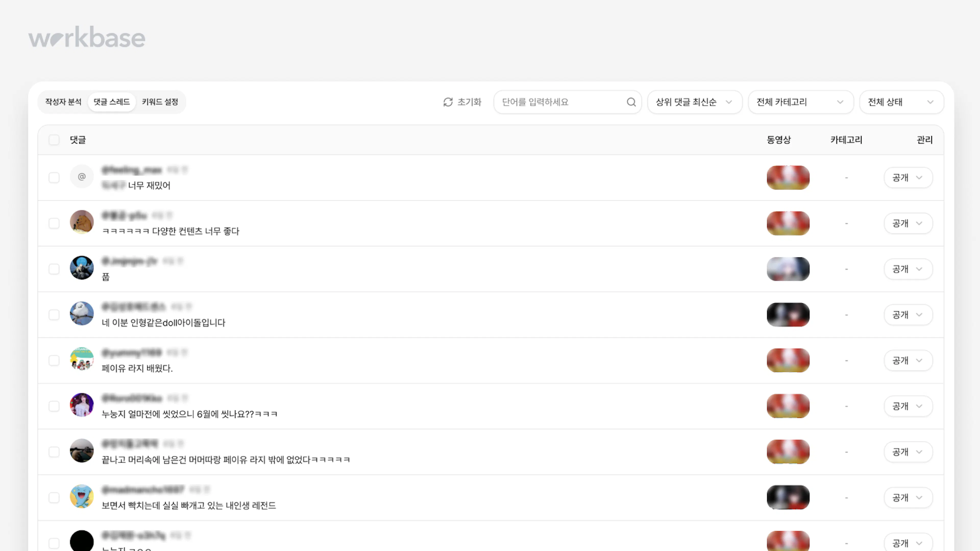This screenshot has width=980, height=551.
Task: Click the 초기화 refresh icon
Action: [x=448, y=102]
